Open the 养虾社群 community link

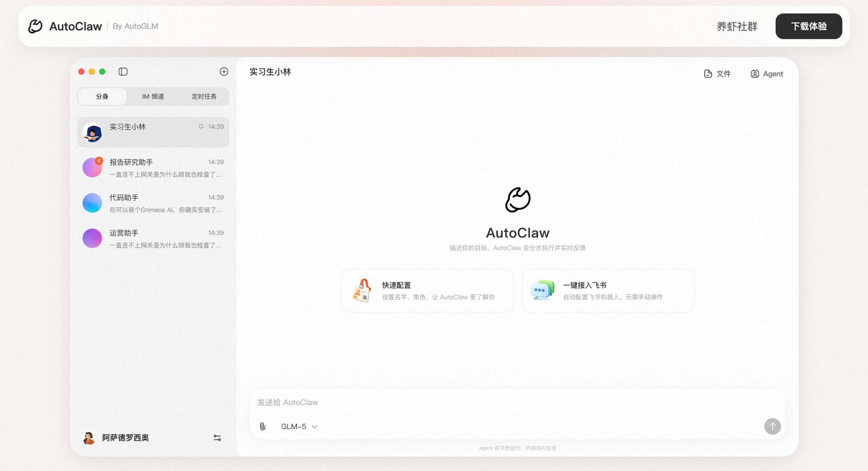736,26
